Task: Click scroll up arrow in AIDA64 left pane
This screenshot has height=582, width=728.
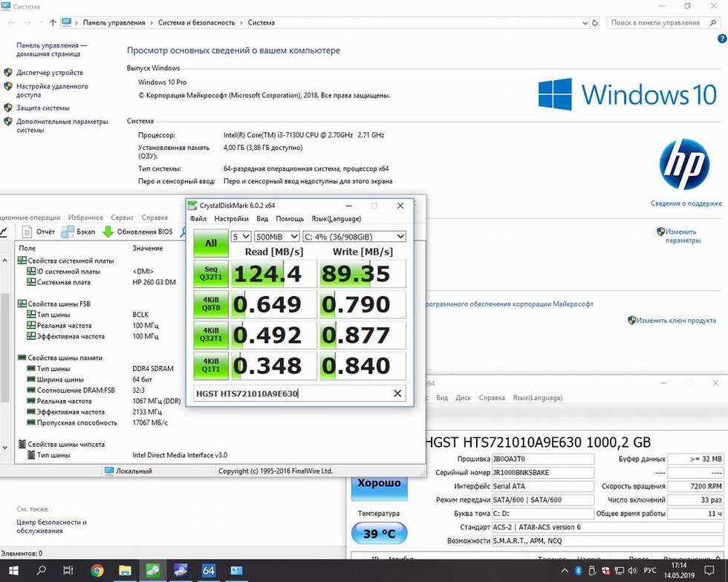Action: pyautogui.click(x=4, y=261)
